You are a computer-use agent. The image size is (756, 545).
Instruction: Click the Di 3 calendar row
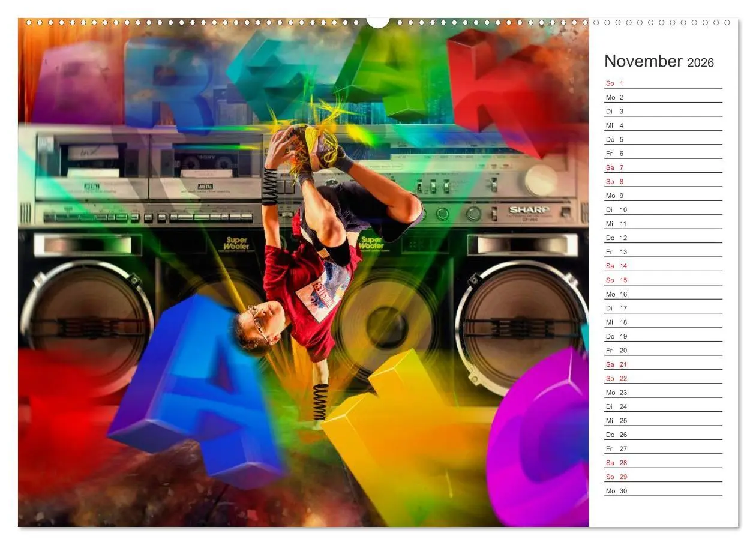663,112
